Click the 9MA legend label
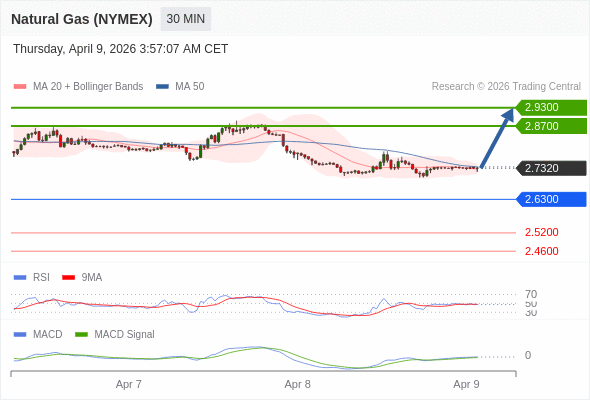590x400 pixels. coord(92,278)
